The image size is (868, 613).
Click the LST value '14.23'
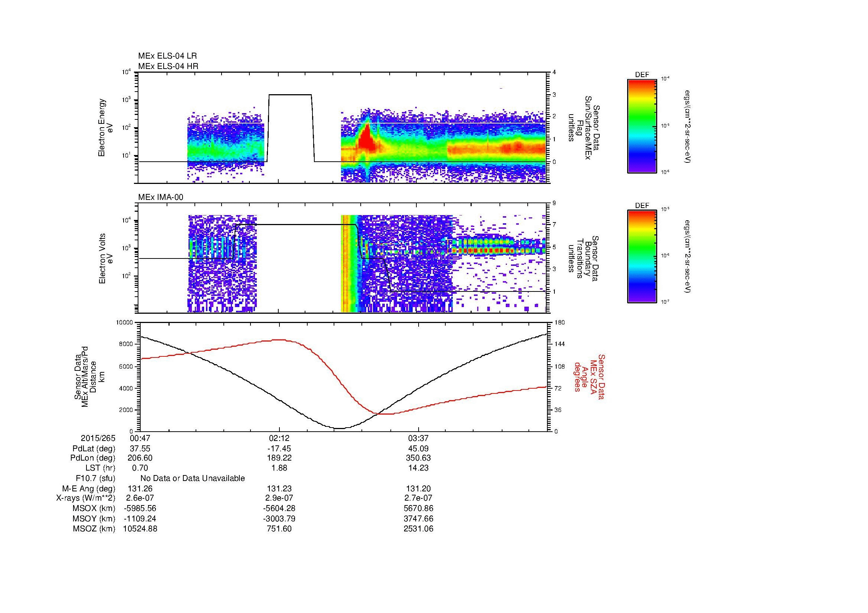point(418,468)
